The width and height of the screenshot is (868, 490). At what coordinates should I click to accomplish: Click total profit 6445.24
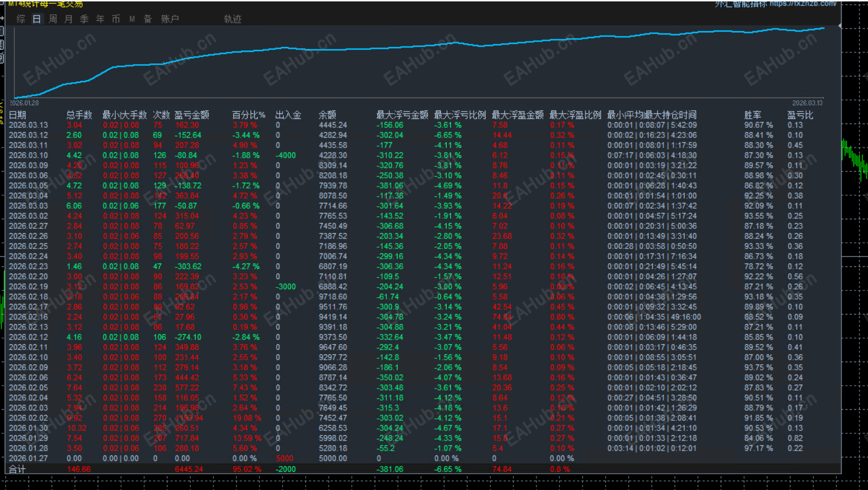point(189,469)
